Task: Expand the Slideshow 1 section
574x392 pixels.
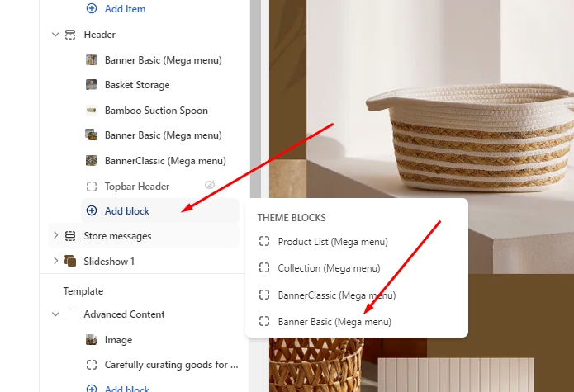Action: click(x=55, y=262)
